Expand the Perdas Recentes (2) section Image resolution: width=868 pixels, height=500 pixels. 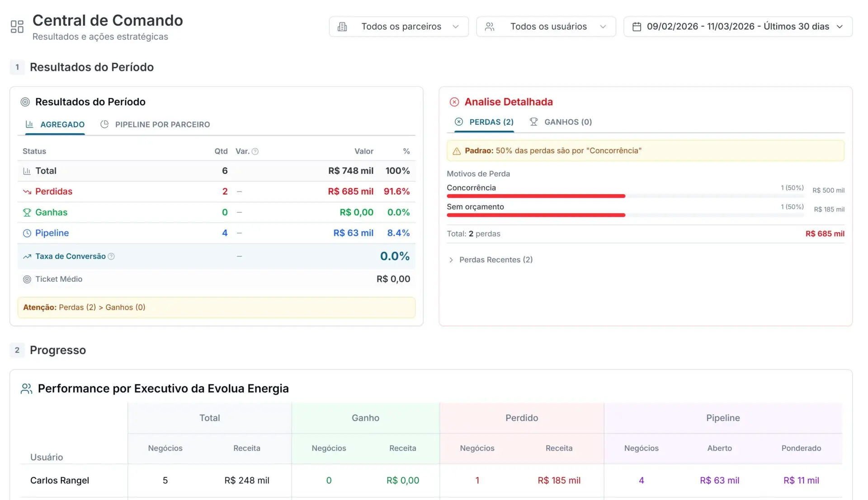491,260
